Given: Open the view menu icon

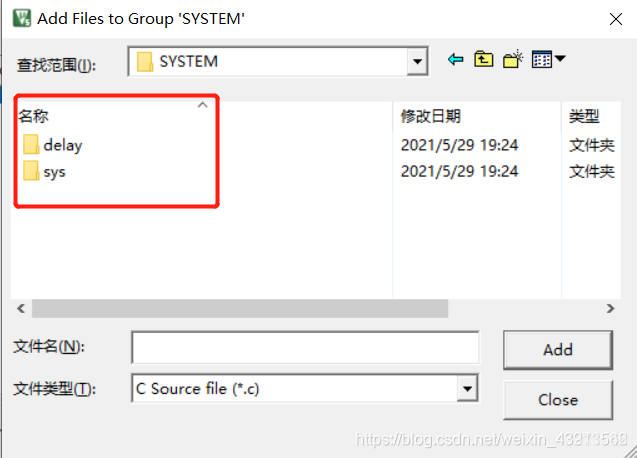Looking at the screenshot, I should [x=542, y=59].
